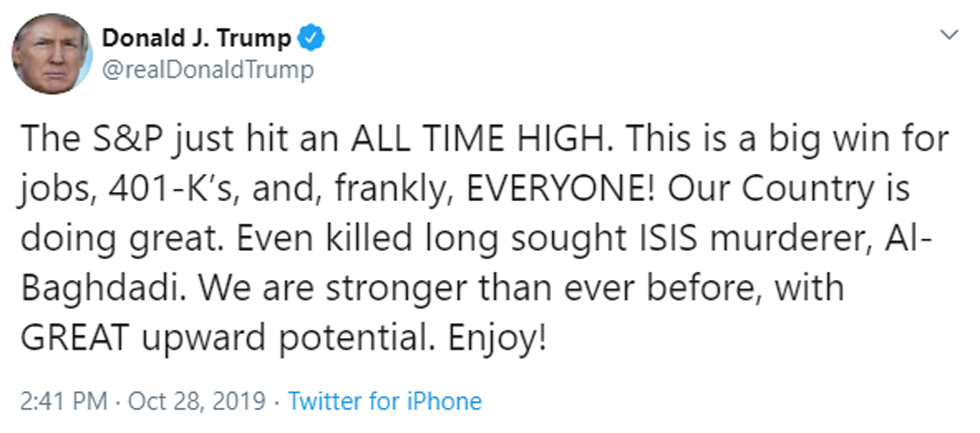Click the words ALL TIME HIGH in tweet

[x=482, y=138]
